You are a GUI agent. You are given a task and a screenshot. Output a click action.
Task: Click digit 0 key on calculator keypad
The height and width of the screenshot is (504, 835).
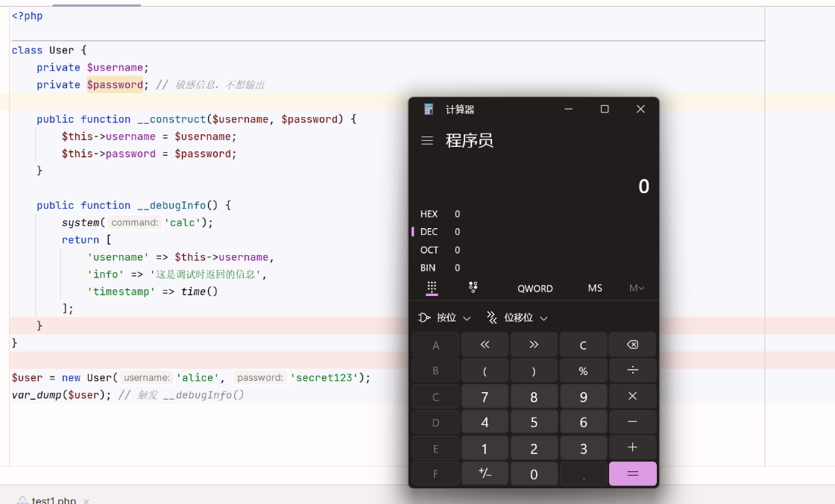[x=534, y=473]
